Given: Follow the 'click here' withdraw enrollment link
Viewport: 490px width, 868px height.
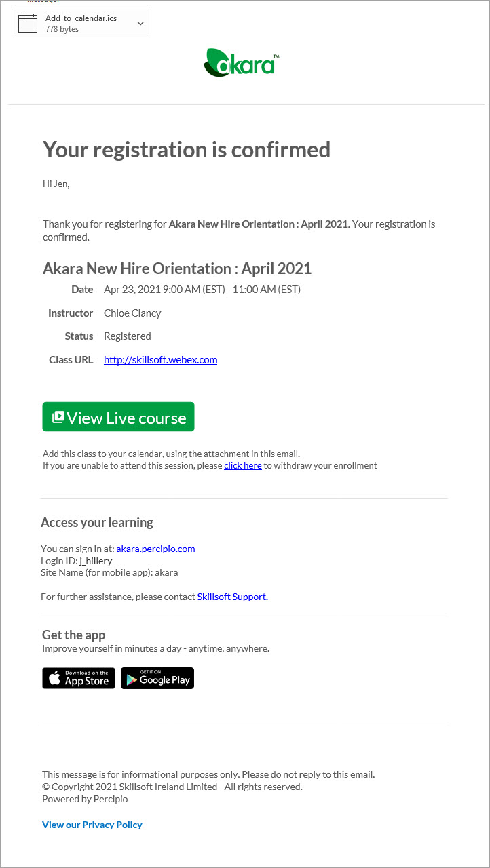Looking at the screenshot, I should (242, 466).
